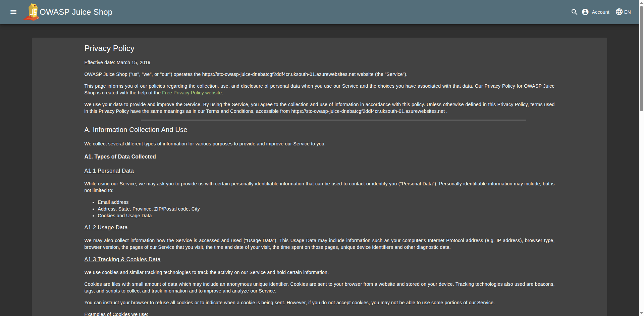Click the A1.1 Personal Data heading
Image resolution: width=644 pixels, height=316 pixels.
click(x=109, y=171)
